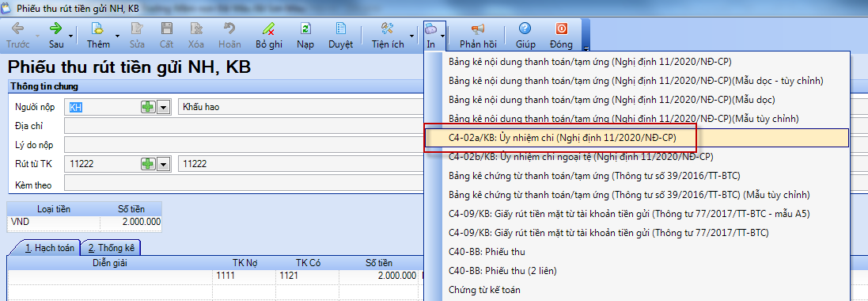Select C40-BB: Phiếu thu (2 liên)
Screen dimensions: 868x301
[x=637, y=271]
